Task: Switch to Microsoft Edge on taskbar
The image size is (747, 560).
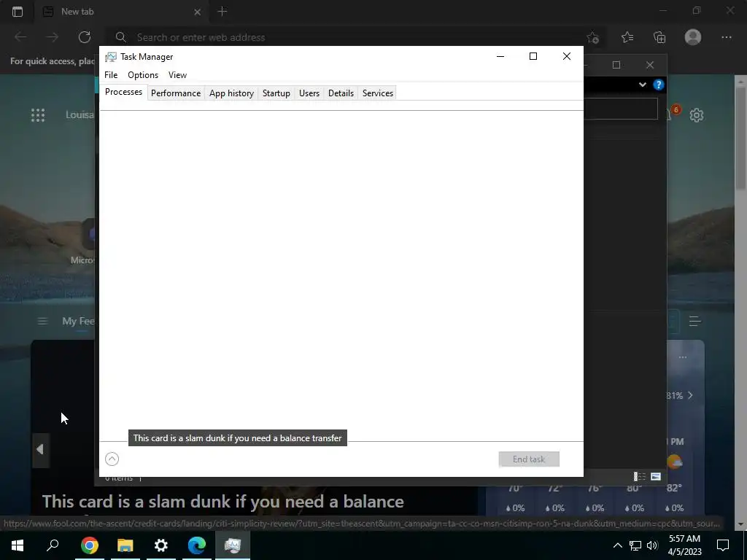Action: point(197,545)
